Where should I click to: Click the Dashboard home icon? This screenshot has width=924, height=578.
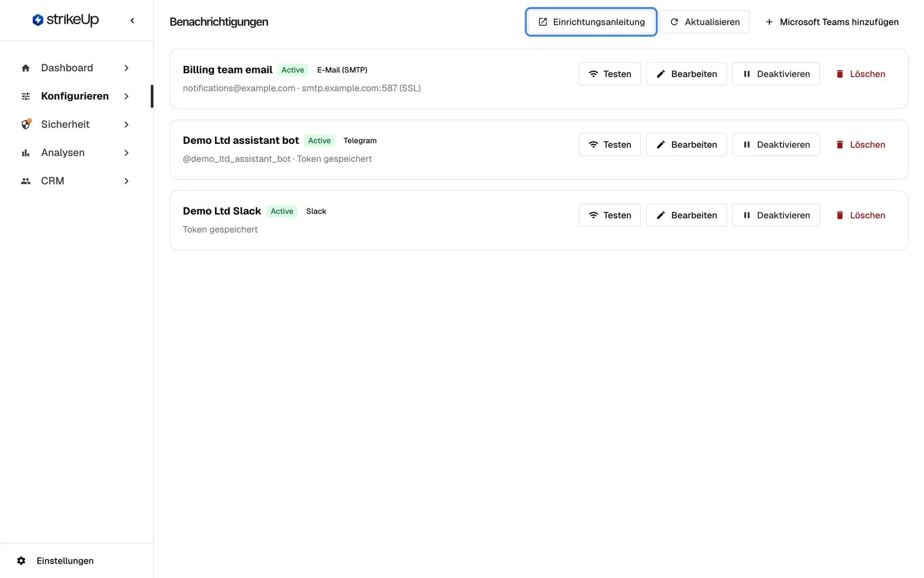pyautogui.click(x=26, y=68)
